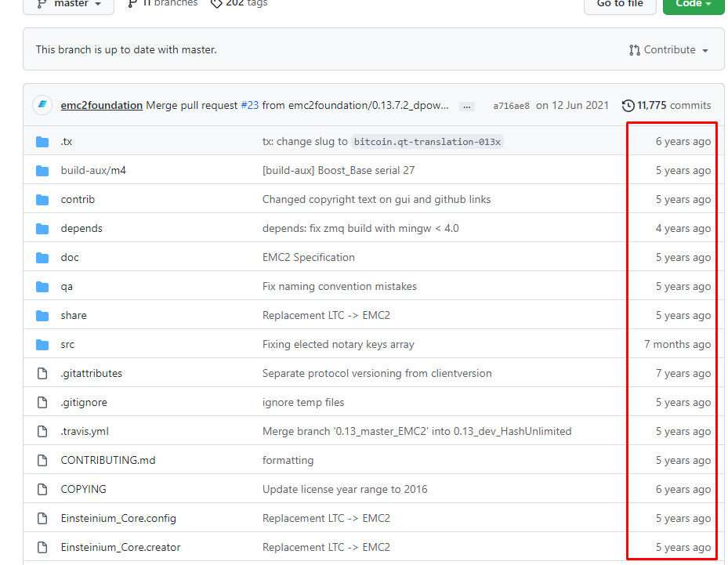
Task: Click the .travis.yml file icon
Action: pos(42,431)
